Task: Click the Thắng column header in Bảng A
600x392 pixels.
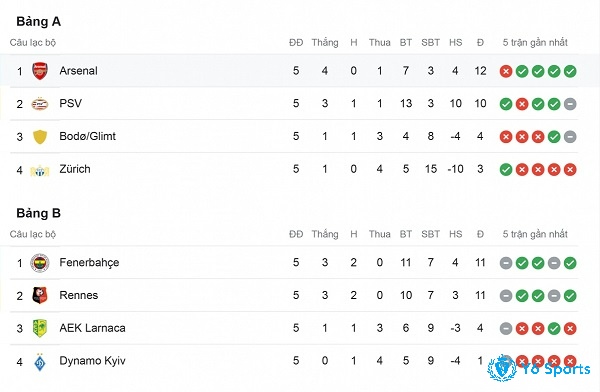Action: tap(325, 42)
